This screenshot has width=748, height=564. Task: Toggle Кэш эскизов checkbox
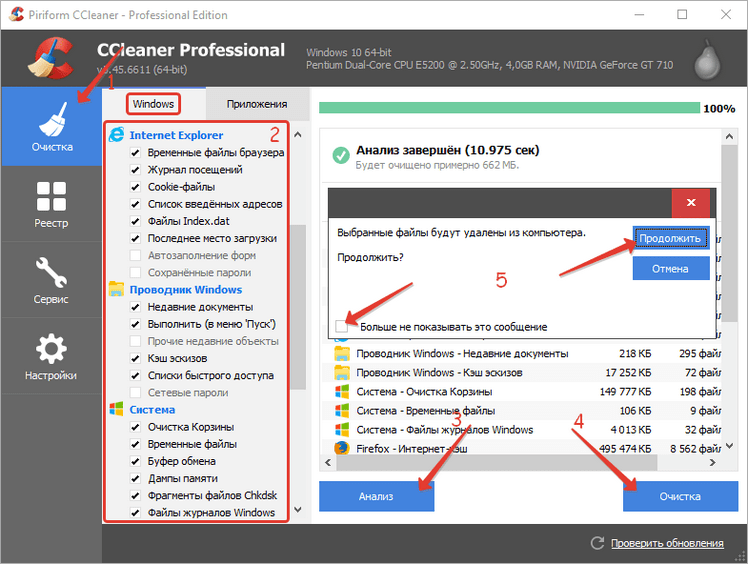[135, 358]
